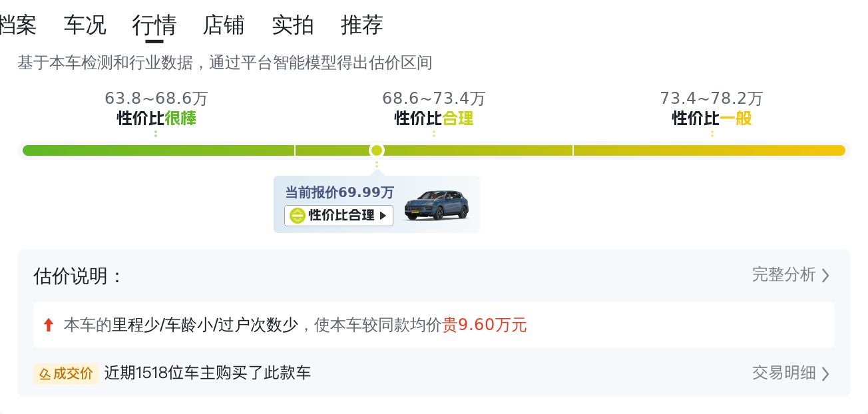Image resolution: width=868 pixels, height=414 pixels.
Task: Switch to the 实拍 tab
Action: 293,25
